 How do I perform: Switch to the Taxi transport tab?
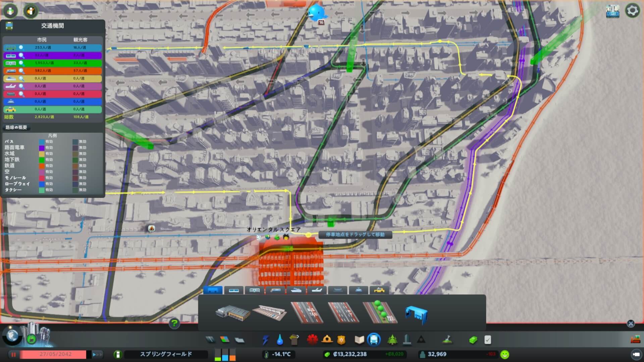379,290
